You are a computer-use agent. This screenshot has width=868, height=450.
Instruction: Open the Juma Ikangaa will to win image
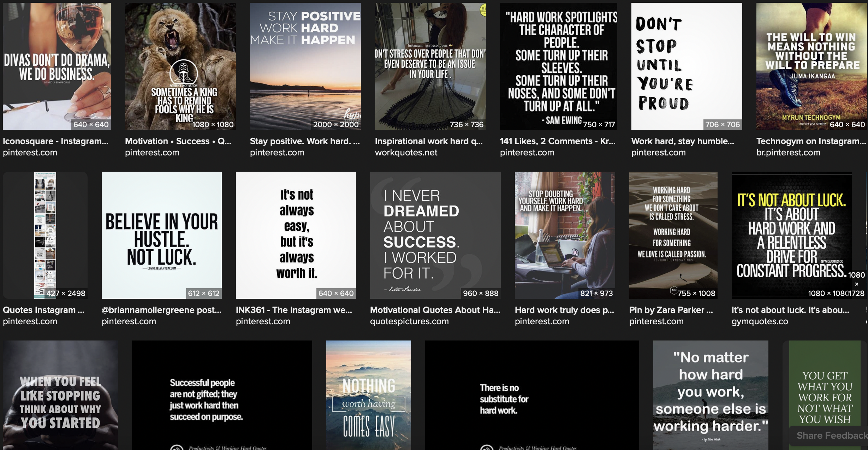[x=811, y=66]
